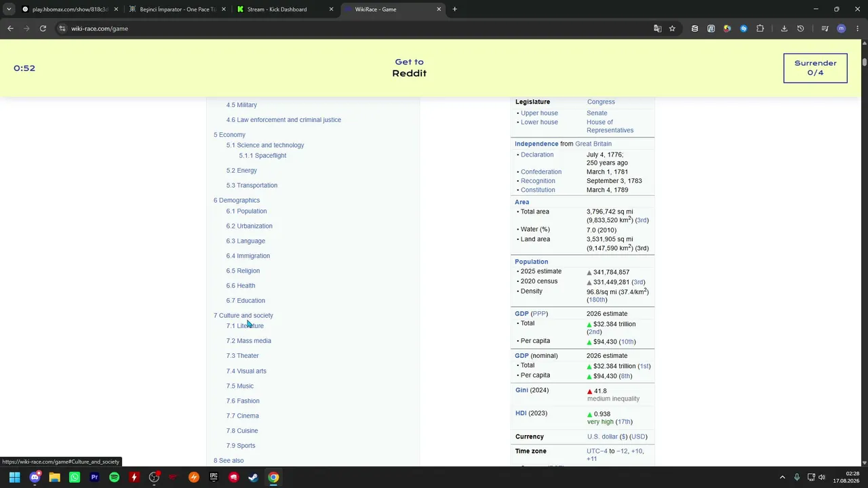The height and width of the screenshot is (488, 868).
Task: Jump to 6 Demographics section
Action: coord(237,201)
